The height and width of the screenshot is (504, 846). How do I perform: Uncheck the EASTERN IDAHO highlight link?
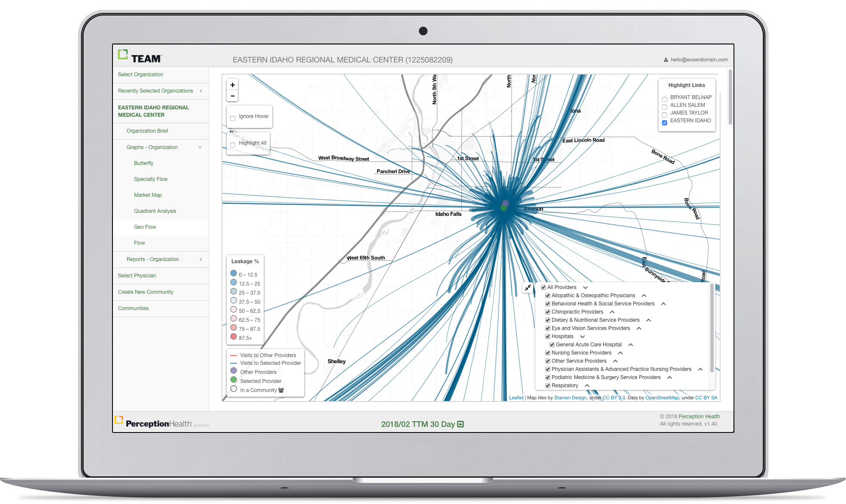[x=665, y=123]
